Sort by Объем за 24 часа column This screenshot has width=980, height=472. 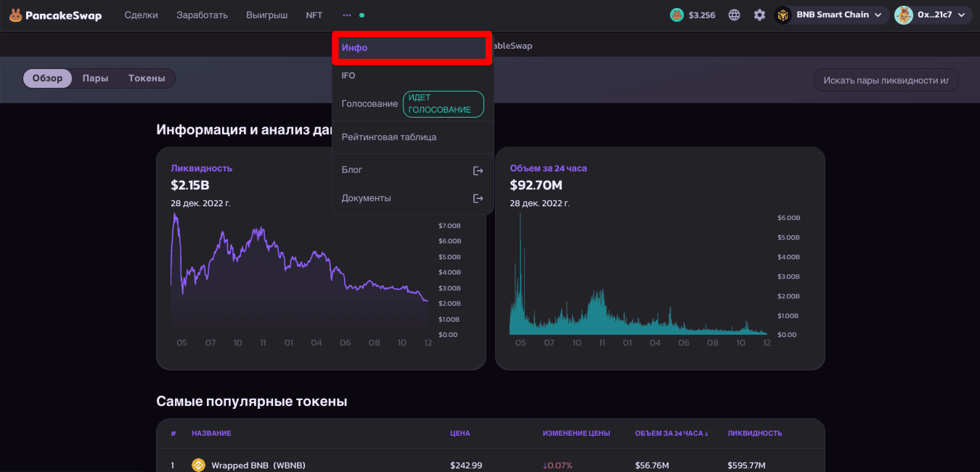point(671,433)
